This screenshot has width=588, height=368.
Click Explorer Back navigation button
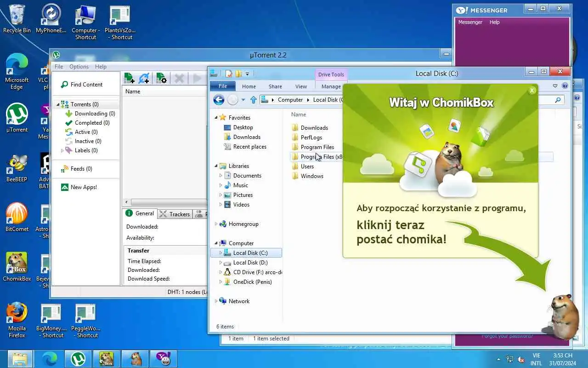(219, 99)
